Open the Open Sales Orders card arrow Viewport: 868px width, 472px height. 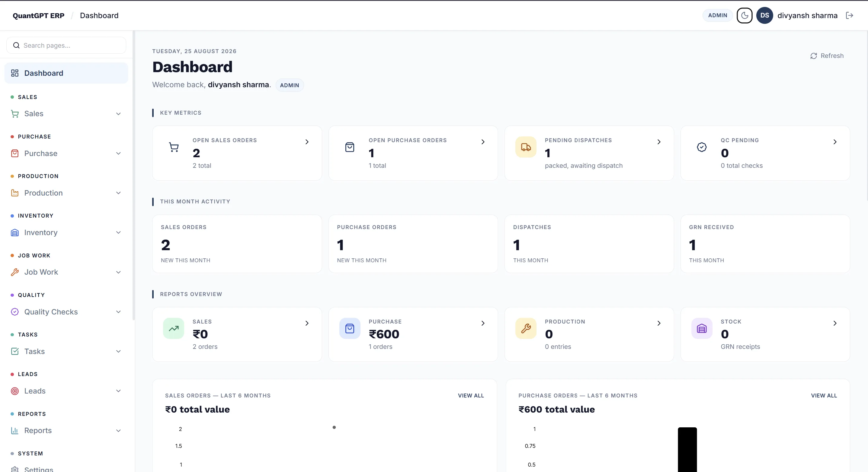(x=307, y=142)
